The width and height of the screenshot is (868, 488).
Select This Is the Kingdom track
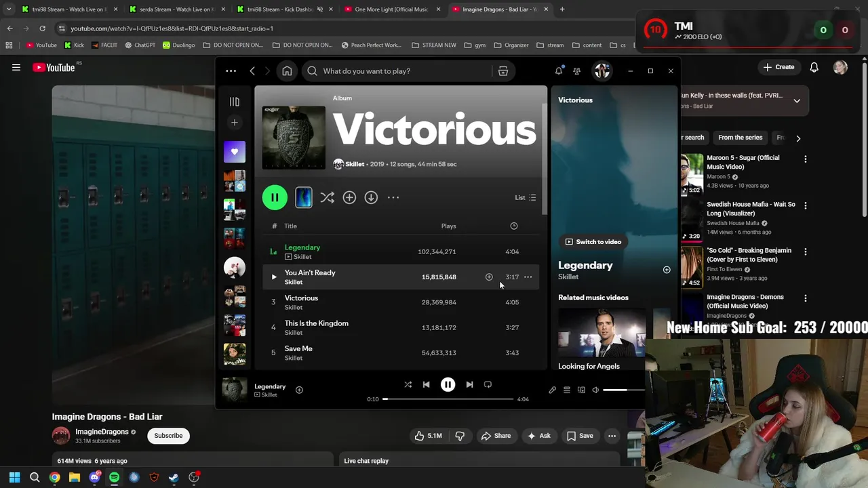[401, 327]
